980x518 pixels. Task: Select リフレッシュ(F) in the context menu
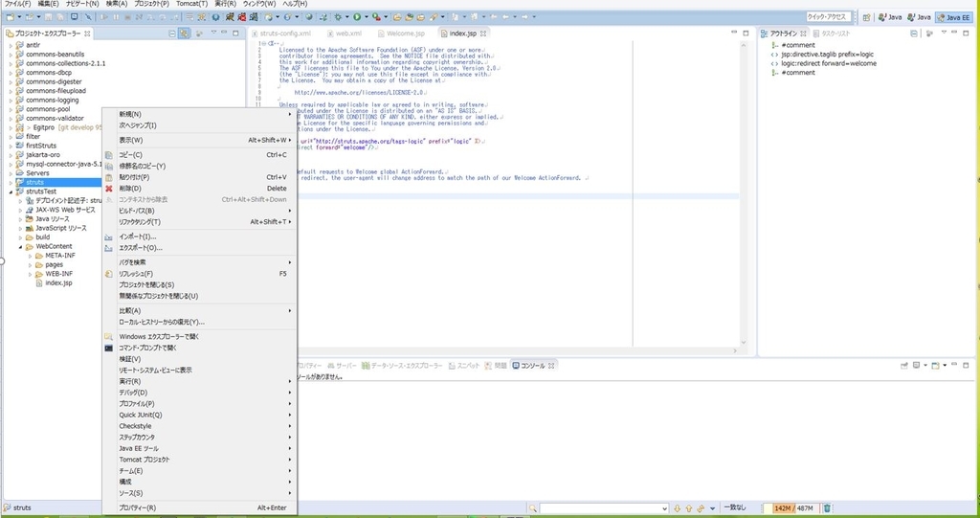click(x=199, y=274)
